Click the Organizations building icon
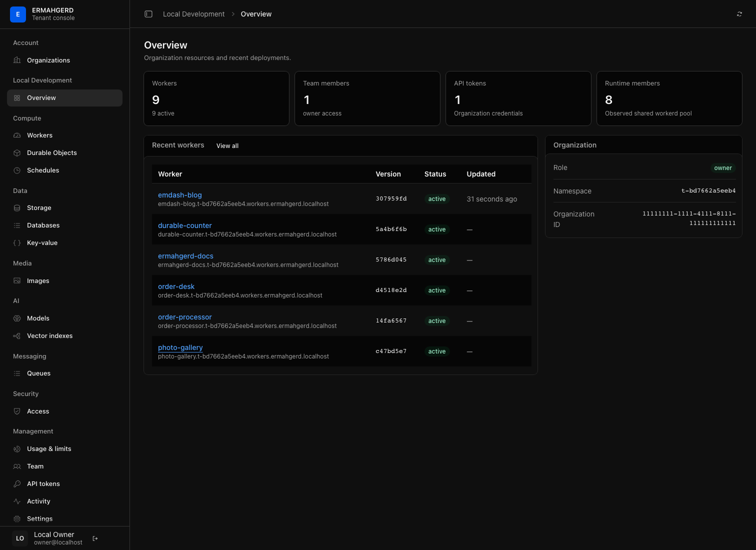 (17, 60)
